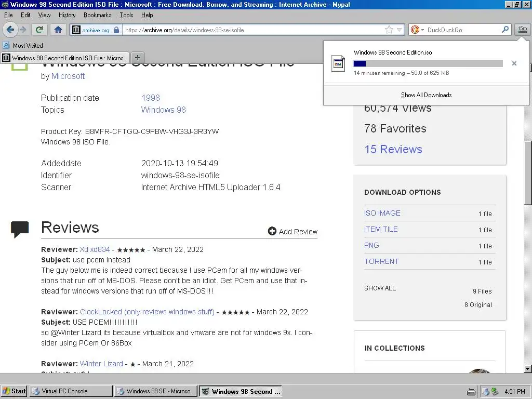Select the Product Key text line
Image resolution: width=532 pixels, height=399 pixels.
coord(130,131)
